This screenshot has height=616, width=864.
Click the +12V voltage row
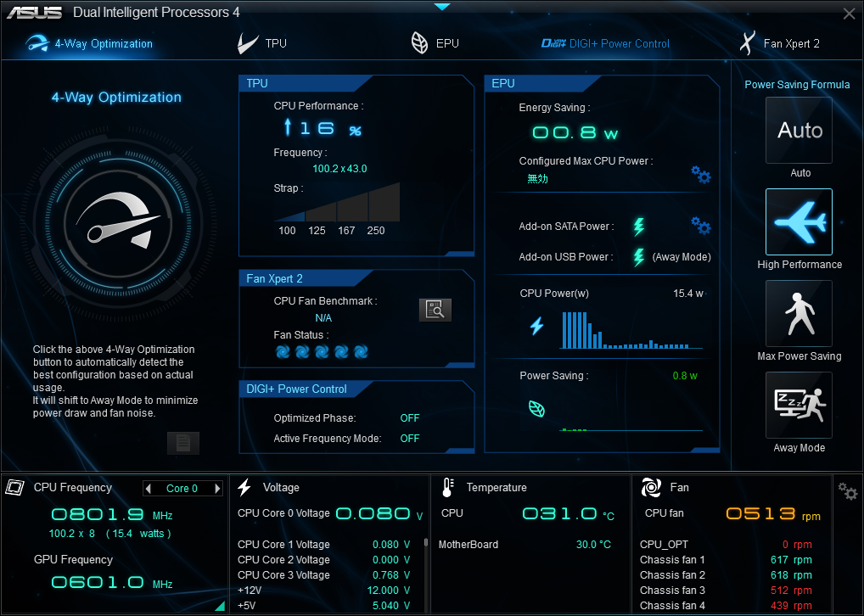point(324,591)
